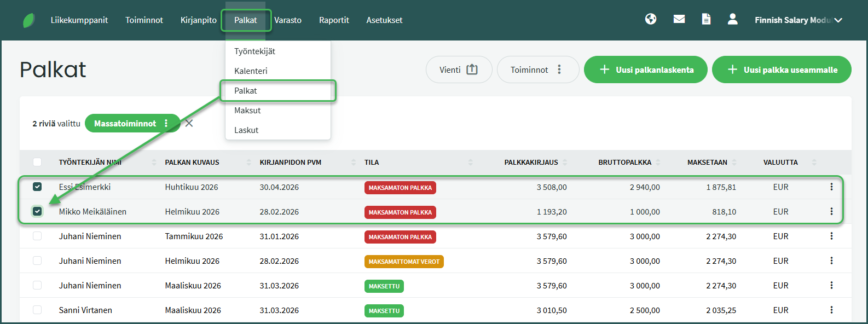Screen dimensions: 868x324
Task: Open the Massatoiminnot bulk actions dropdown
Action: pos(132,124)
